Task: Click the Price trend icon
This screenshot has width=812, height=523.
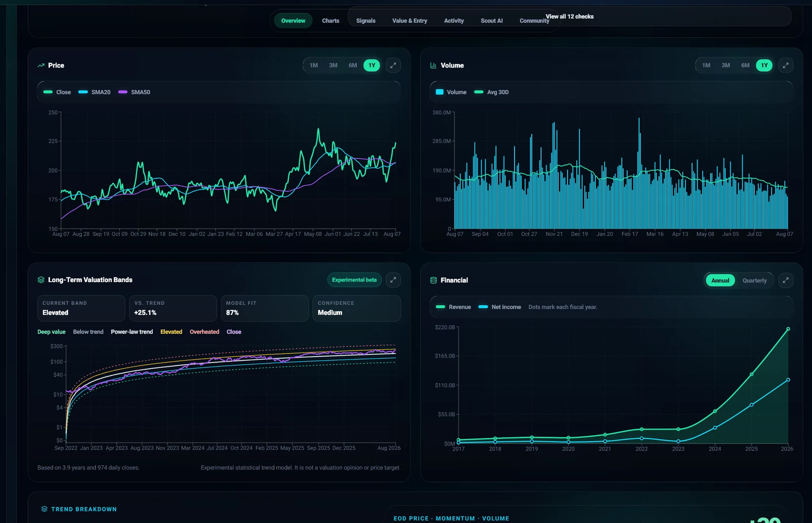Action: coord(41,65)
